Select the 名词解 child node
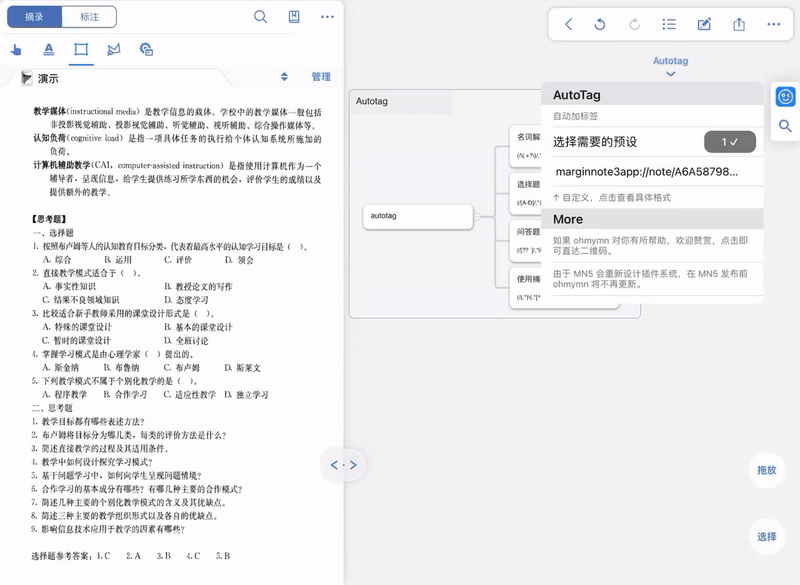The height and width of the screenshot is (585, 800). click(526, 146)
